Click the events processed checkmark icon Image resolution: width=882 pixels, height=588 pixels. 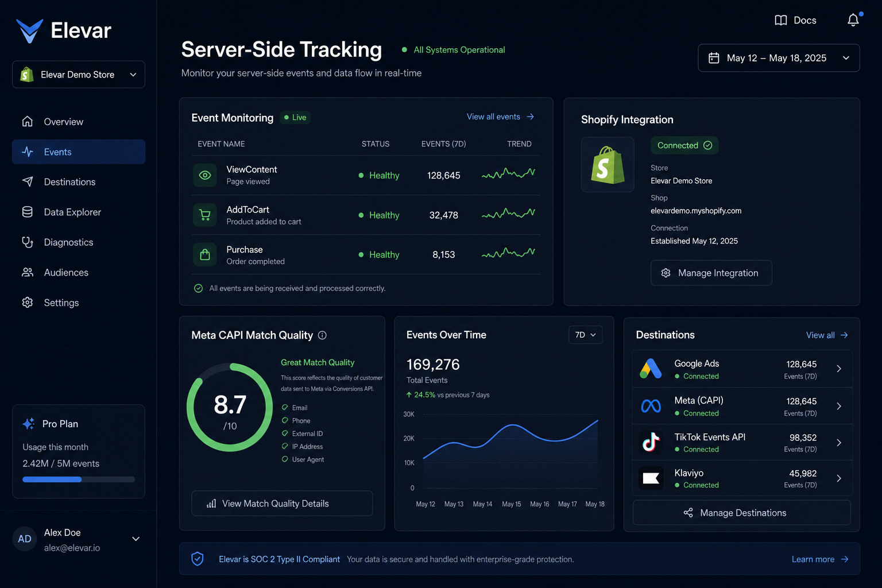pyautogui.click(x=198, y=288)
